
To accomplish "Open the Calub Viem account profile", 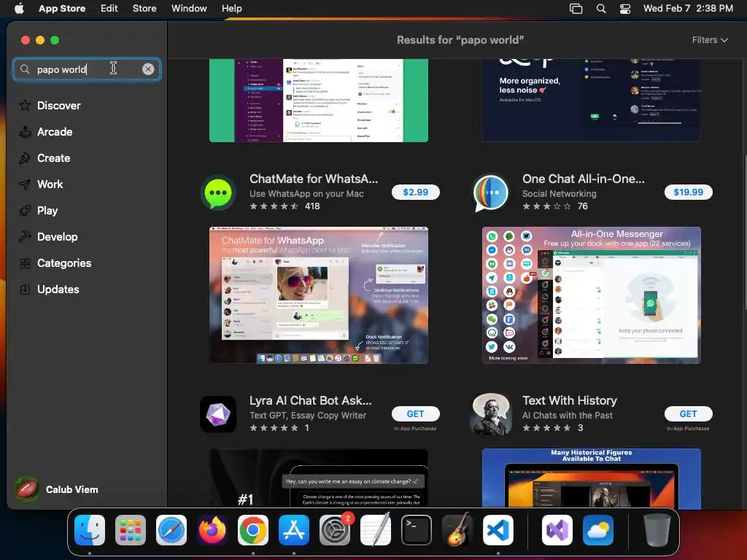I will tap(57, 489).
